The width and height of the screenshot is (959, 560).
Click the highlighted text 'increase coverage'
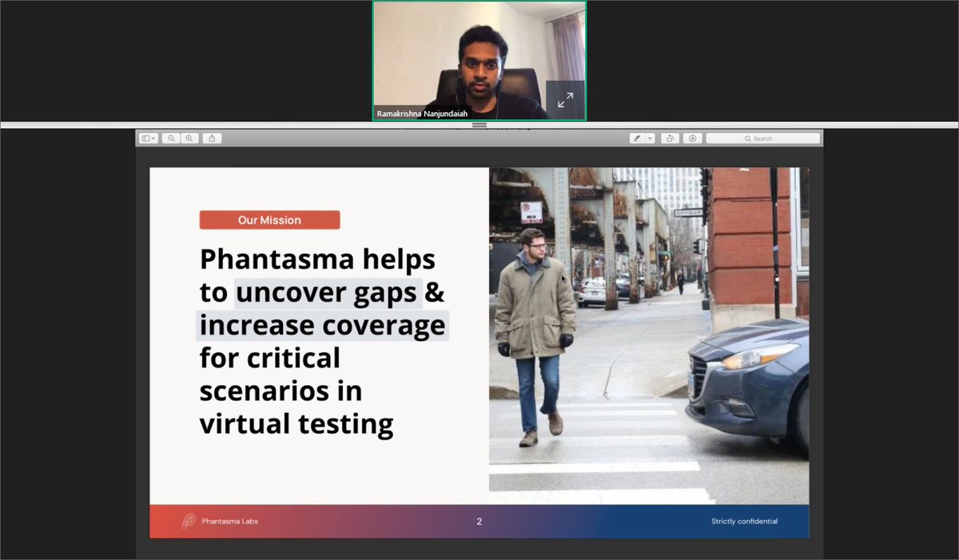pos(322,325)
